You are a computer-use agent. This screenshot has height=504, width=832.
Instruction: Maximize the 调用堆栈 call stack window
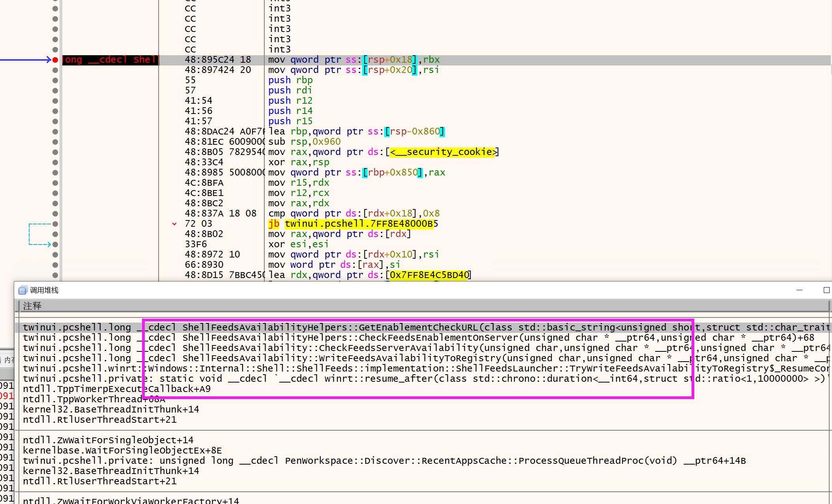coord(826,290)
